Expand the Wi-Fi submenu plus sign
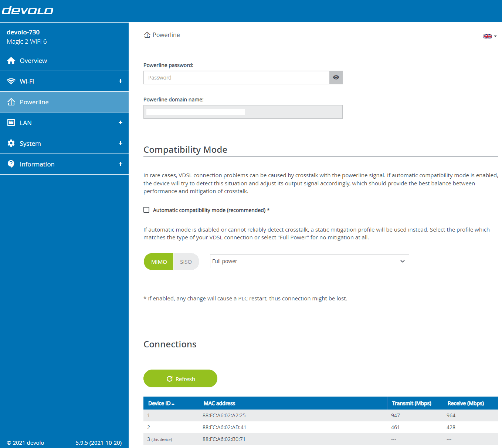Viewport: 502px width, 448px height. [120, 81]
